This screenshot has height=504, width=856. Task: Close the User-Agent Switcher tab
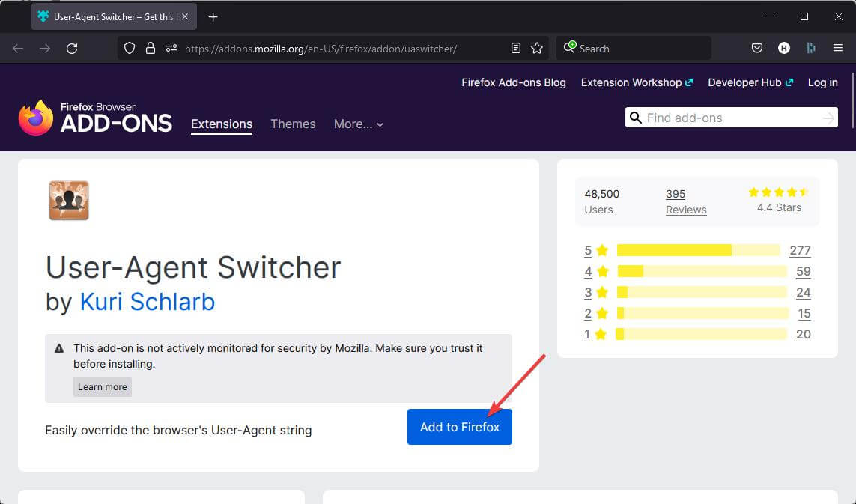(185, 17)
